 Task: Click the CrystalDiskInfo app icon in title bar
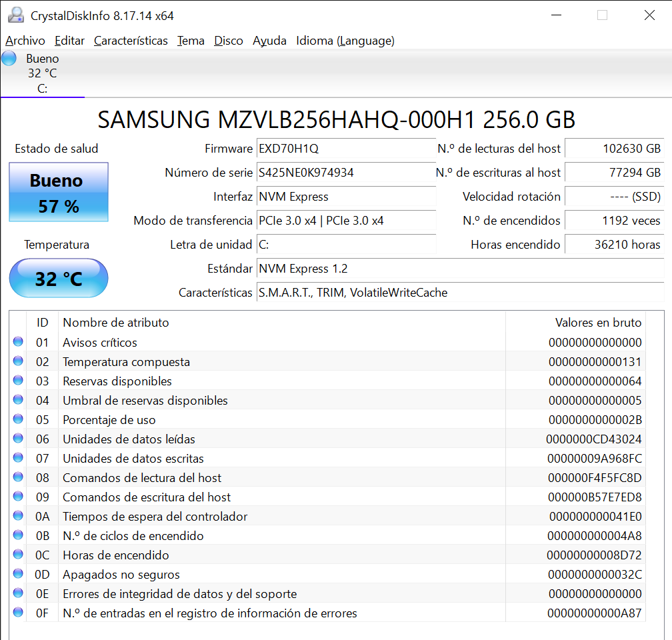(16, 15)
